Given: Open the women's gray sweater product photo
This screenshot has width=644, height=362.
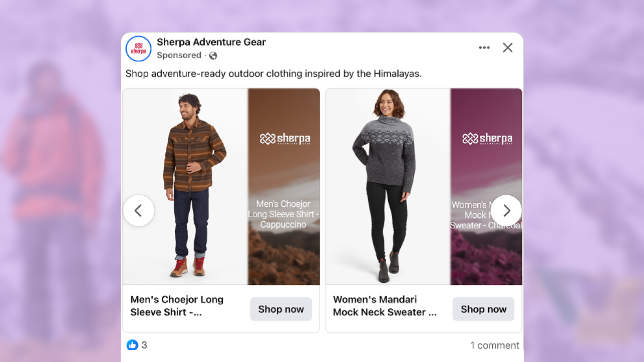Looking at the screenshot, I should 388,187.
